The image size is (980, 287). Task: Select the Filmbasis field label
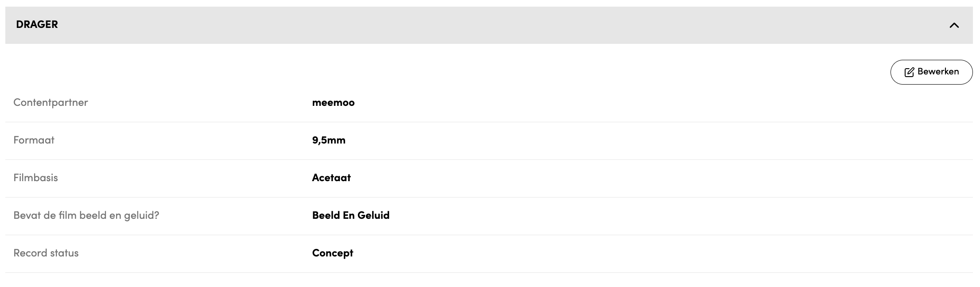point(35,178)
